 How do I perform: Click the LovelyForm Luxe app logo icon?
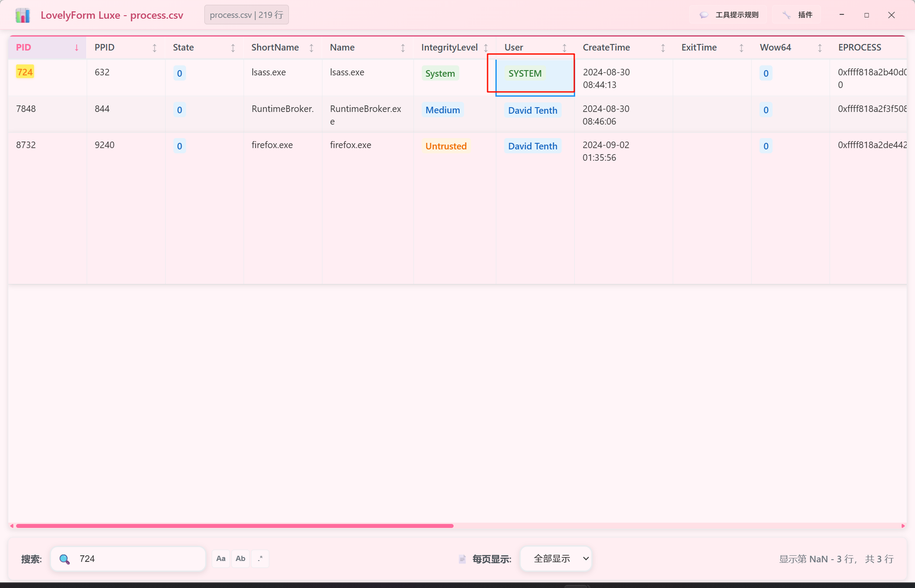coord(23,15)
